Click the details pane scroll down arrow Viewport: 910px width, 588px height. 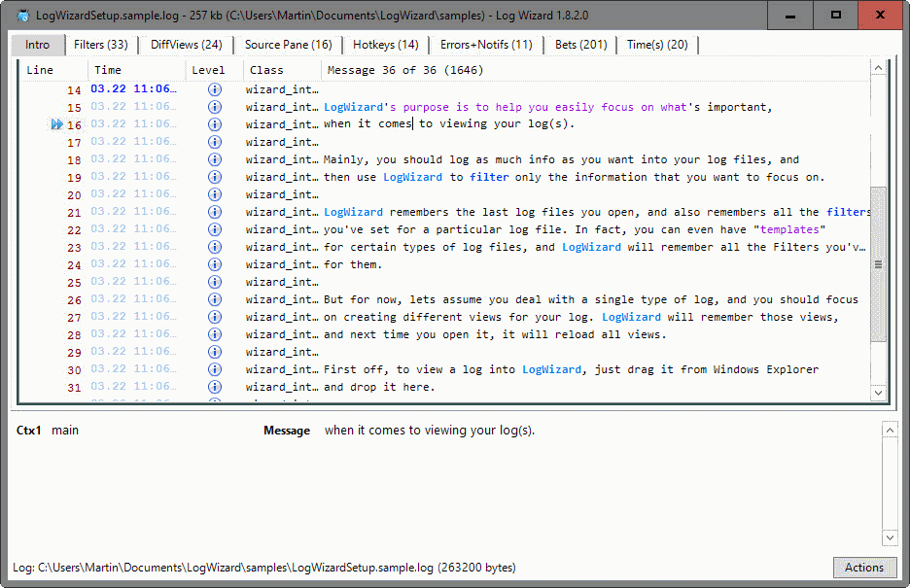890,537
